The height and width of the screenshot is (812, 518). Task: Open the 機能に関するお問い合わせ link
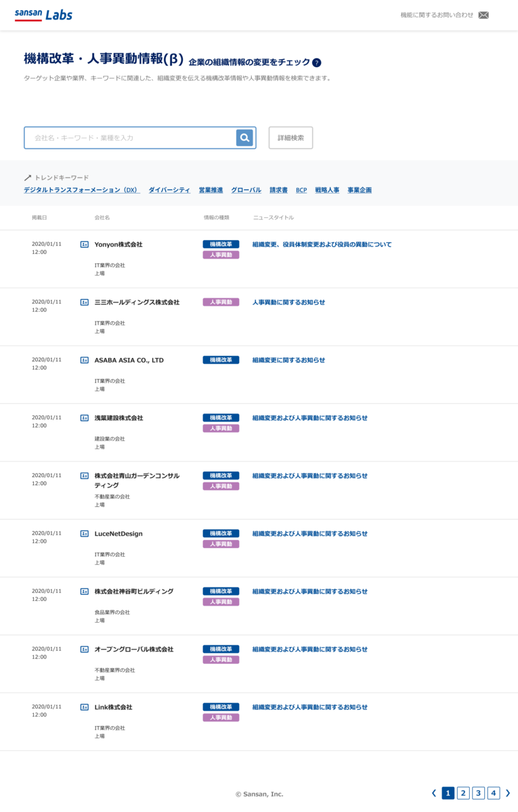click(437, 15)
